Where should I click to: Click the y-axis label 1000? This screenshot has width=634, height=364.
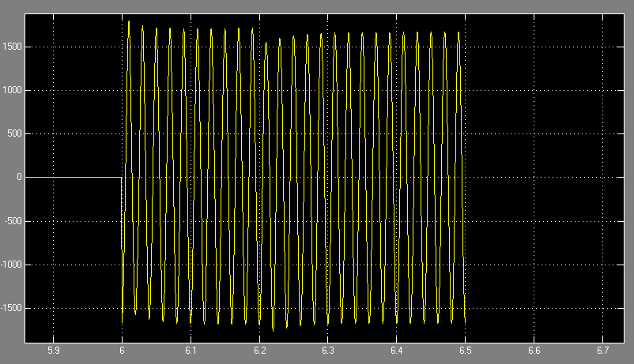pyautogui.click(x=12, y=91)
